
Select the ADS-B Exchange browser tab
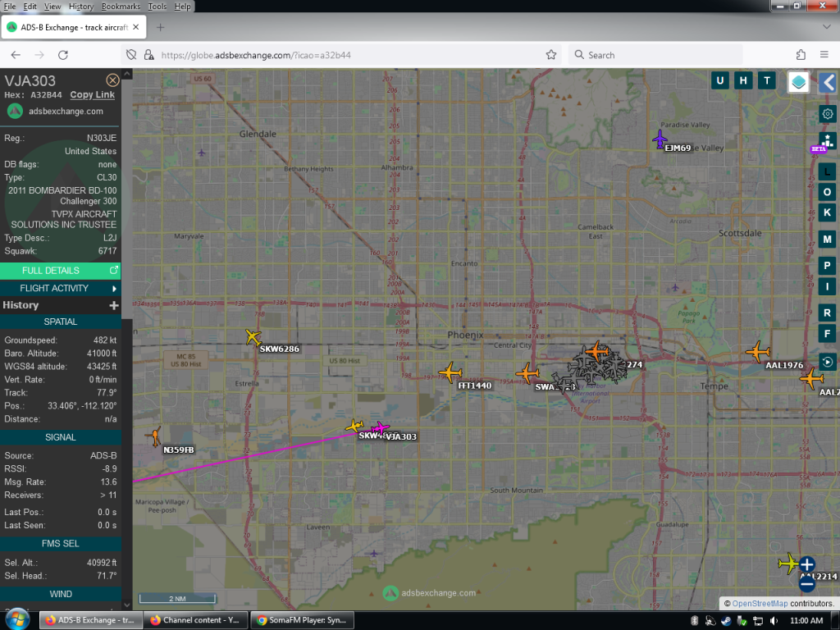click(x=74, y=27)
